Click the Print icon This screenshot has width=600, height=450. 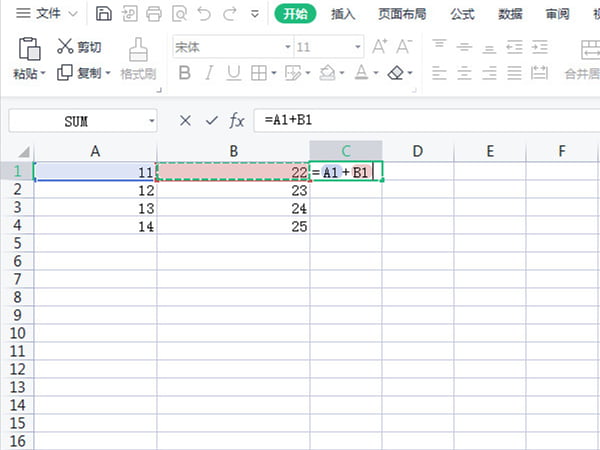coord(153,14)
